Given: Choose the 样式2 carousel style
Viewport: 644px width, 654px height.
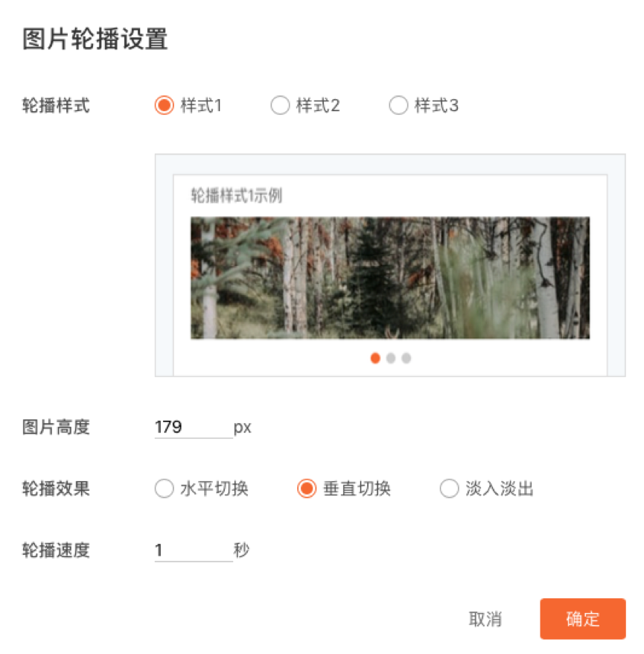Looking at the screenshot, I should [280, 105].
